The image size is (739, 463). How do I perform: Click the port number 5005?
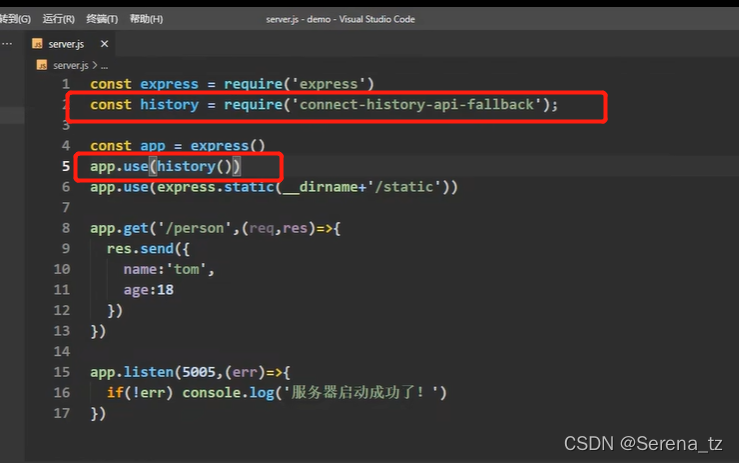[x=199, y=372]
